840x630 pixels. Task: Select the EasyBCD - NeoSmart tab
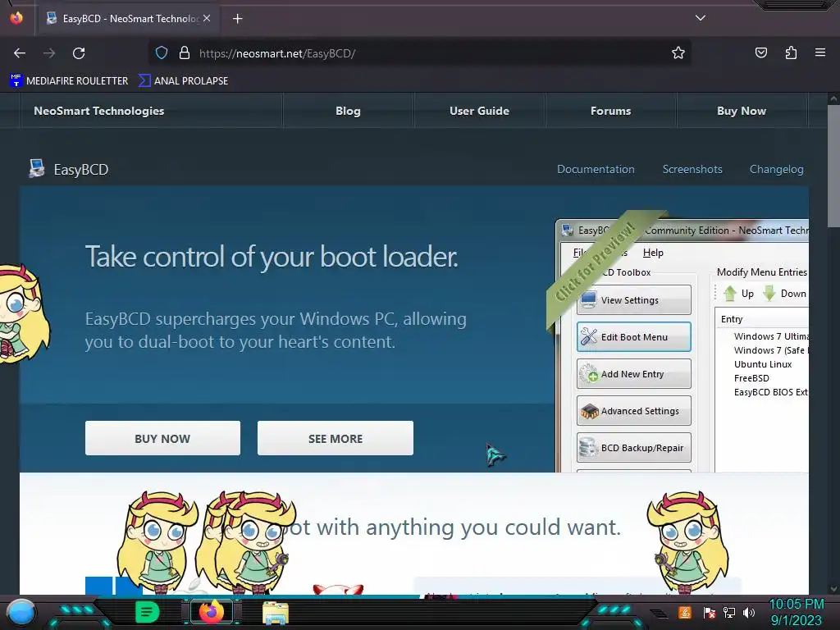coord(130,19)
